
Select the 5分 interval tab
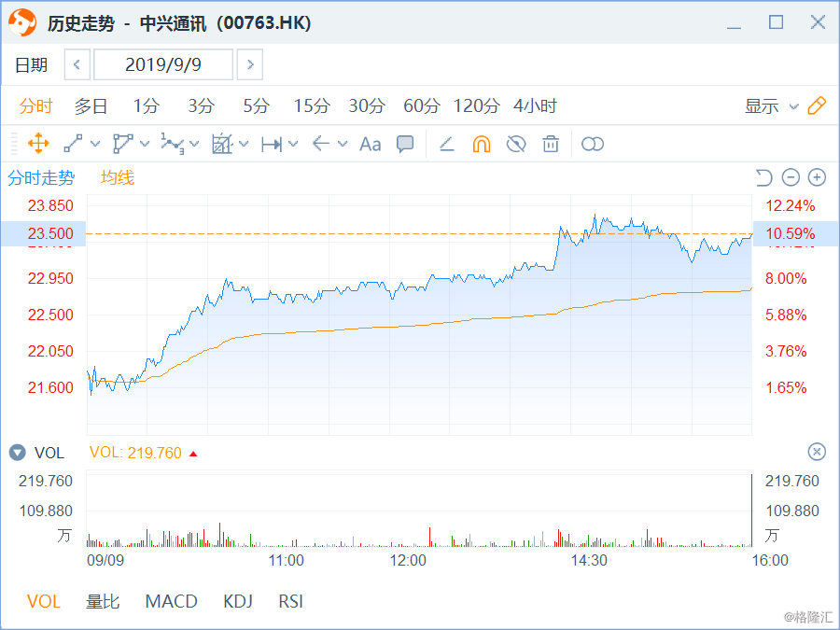[256, 106]
